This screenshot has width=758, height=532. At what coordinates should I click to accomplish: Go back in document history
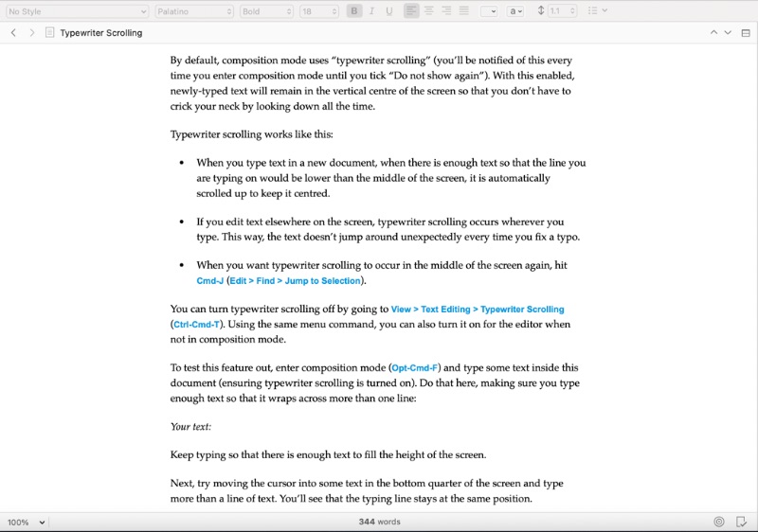(13, 33)
